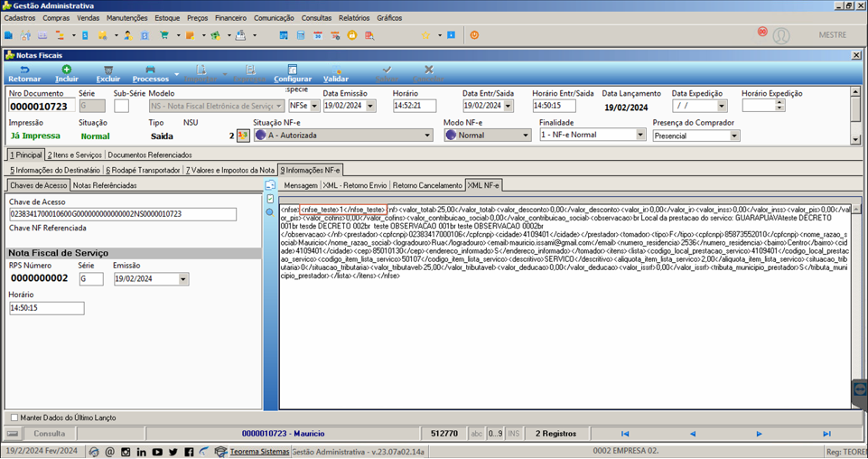The image size is (868, 459).
Task: Jump to the last record arrow
Action: click(826, 434)
